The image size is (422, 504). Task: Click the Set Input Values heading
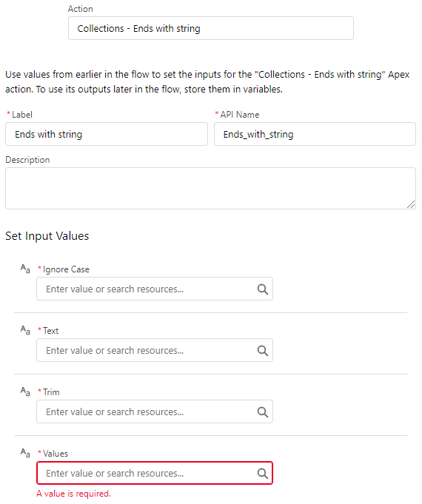pyautogui.click(x=47, y=236)
